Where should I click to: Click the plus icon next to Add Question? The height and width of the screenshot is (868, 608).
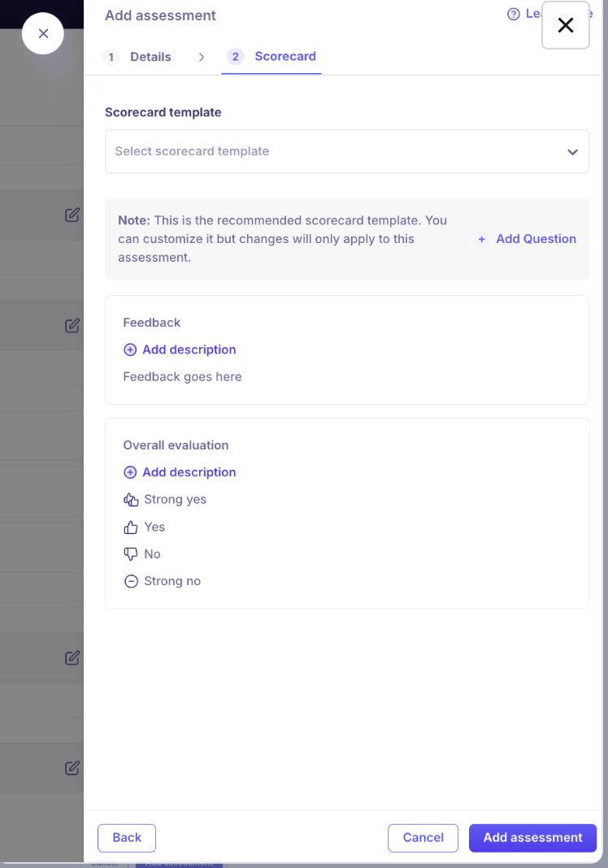(482, 239)
